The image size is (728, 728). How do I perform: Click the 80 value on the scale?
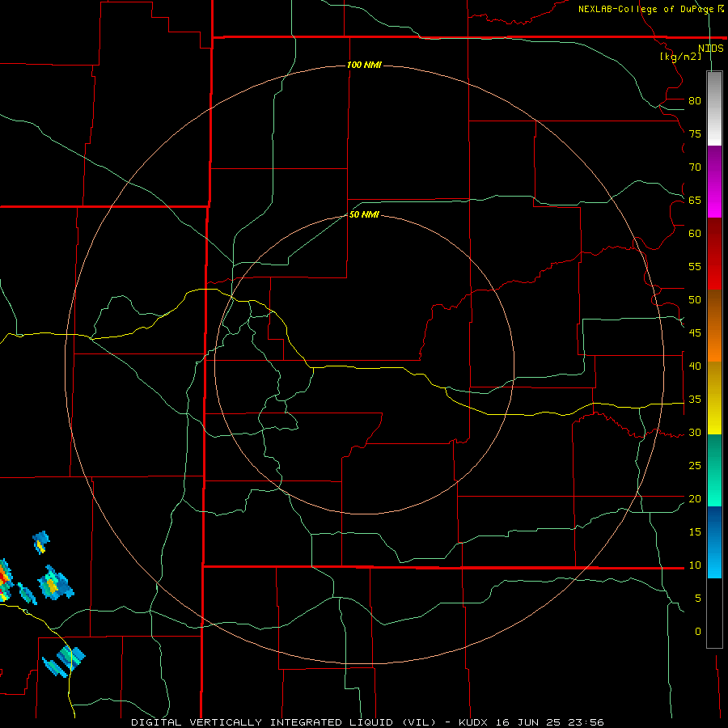(x=695, y=101)
